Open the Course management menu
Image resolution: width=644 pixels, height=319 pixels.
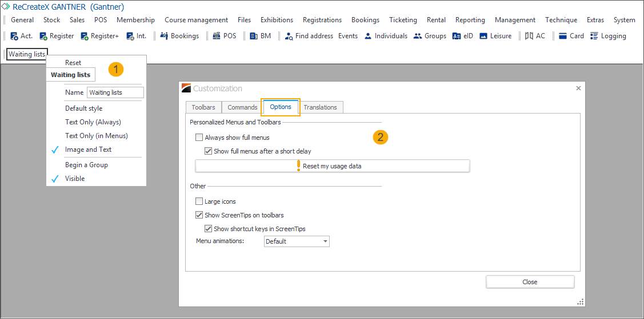(x=197, y=19)
